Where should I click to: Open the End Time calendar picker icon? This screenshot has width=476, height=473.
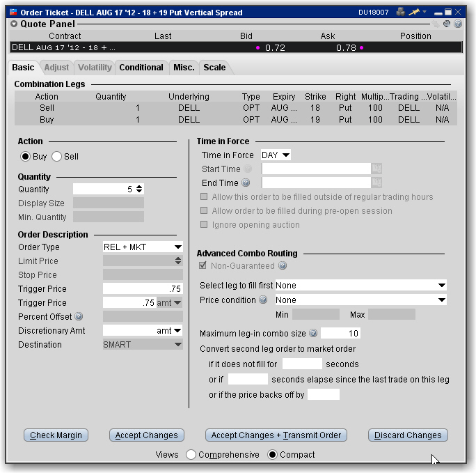click(376, 183)
